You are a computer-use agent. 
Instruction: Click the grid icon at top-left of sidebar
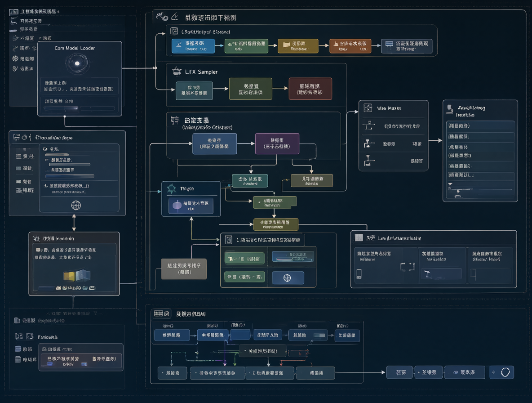tap(13, 12)
